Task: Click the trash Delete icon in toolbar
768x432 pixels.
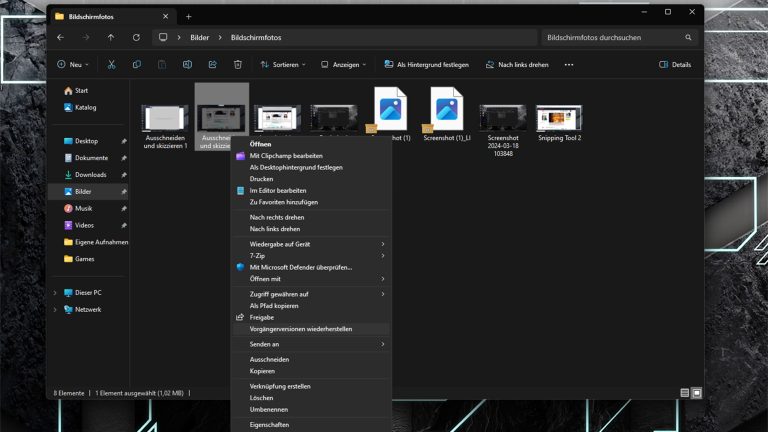Action: (x=238, y=64)
